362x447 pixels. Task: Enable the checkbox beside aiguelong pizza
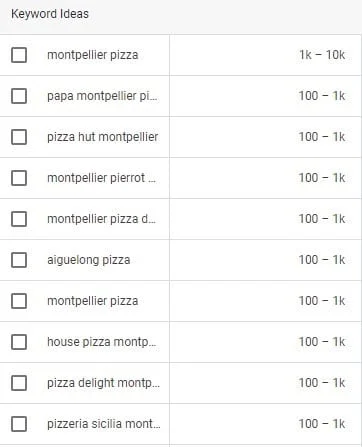19,260
